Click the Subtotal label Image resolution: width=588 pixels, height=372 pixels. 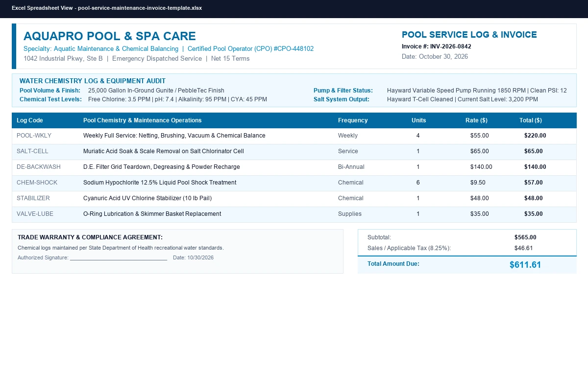(379, 237)
